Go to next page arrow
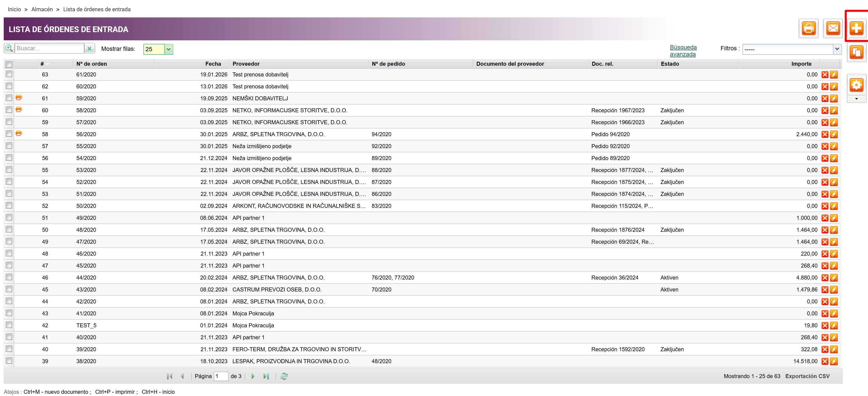Image resolution: width=868 pixels, height=396 pixels. click(x=253, y=376)
